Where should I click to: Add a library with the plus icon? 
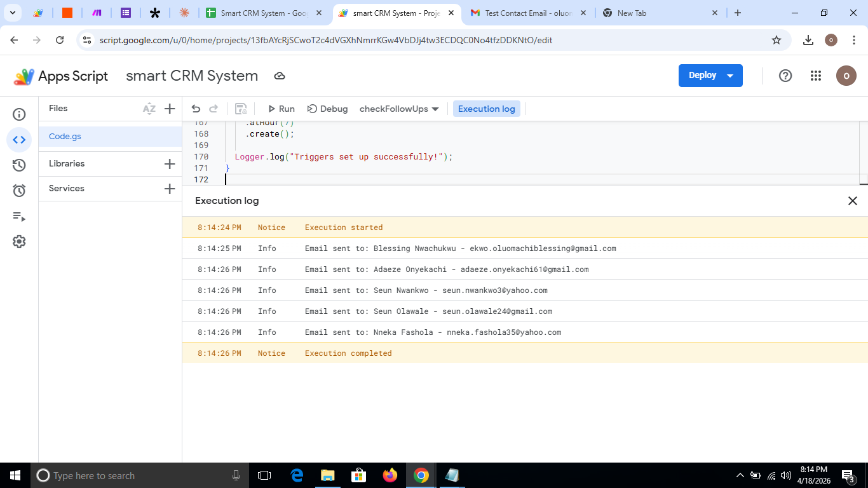[x=170, y=164]
